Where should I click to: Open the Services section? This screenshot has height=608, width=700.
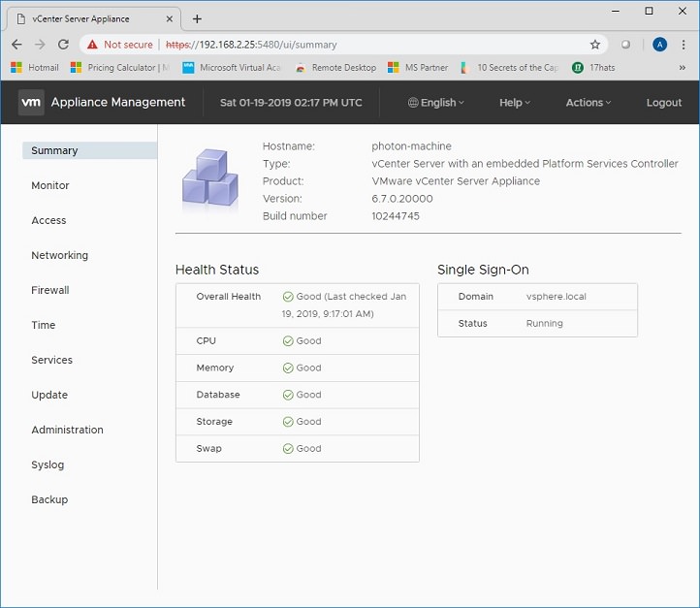coord(51,360)
